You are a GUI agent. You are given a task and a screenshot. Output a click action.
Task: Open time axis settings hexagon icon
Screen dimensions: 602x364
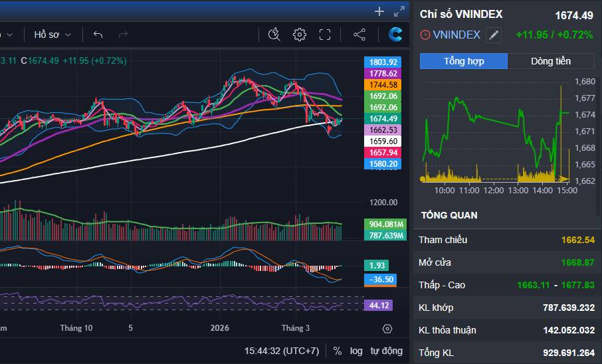387,329
